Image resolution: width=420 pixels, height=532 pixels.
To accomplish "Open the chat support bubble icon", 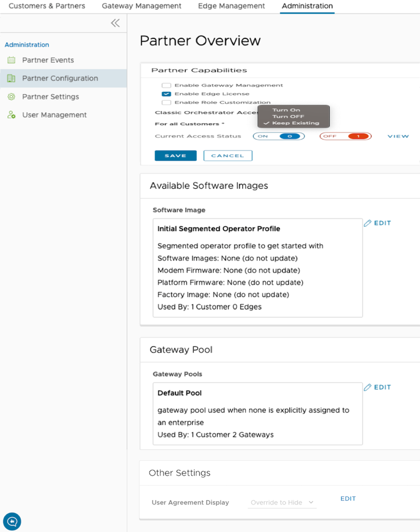I will 12,521.
